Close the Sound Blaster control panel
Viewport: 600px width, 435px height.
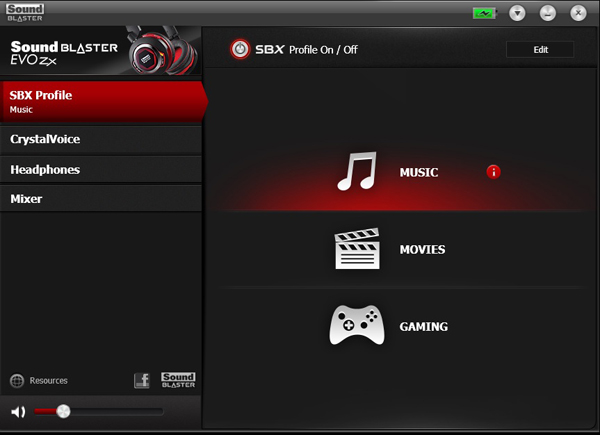[x=578, y=13]
